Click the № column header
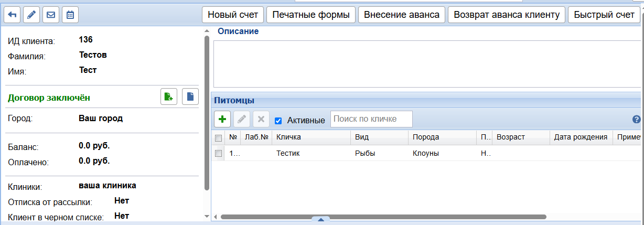Screen dimensions: 644x225 click(x=233, y=137)
